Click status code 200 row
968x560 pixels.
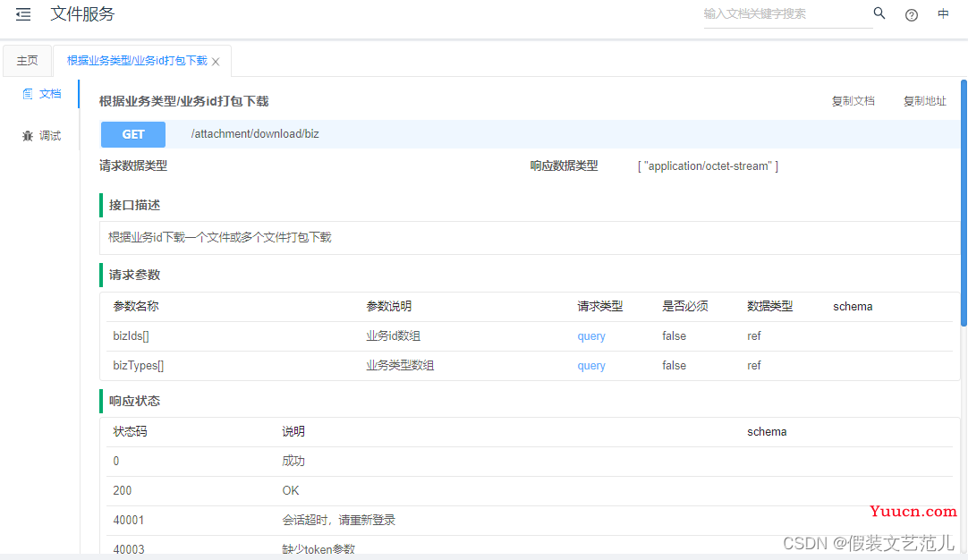[x=530, y=491]
